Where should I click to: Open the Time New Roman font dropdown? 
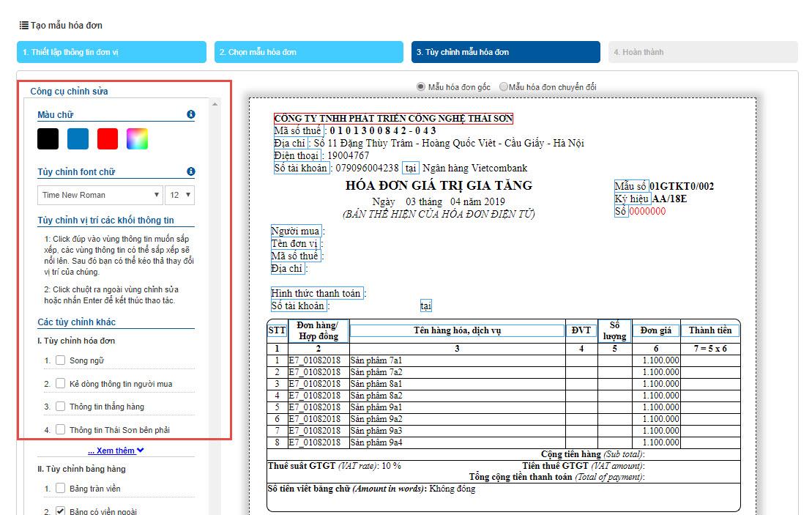pyautogui.click(x=100, y=195)
